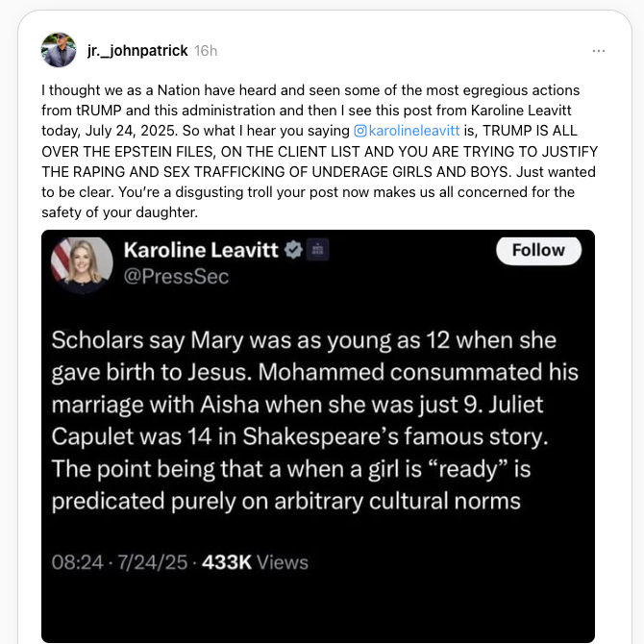Click the tweet text starting "Scholars say Mary"
The height and width of the screenshot is (644, 644).
coord(314,421)
